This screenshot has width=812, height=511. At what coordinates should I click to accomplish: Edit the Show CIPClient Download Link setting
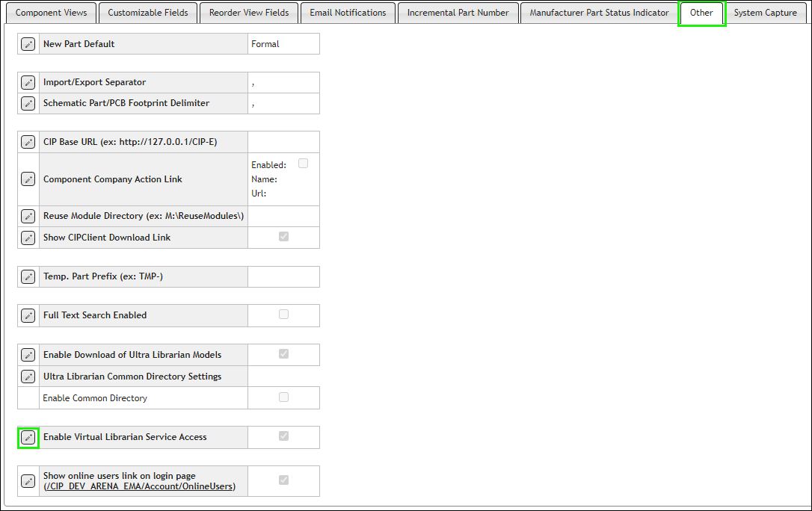(x=28, y=237)
